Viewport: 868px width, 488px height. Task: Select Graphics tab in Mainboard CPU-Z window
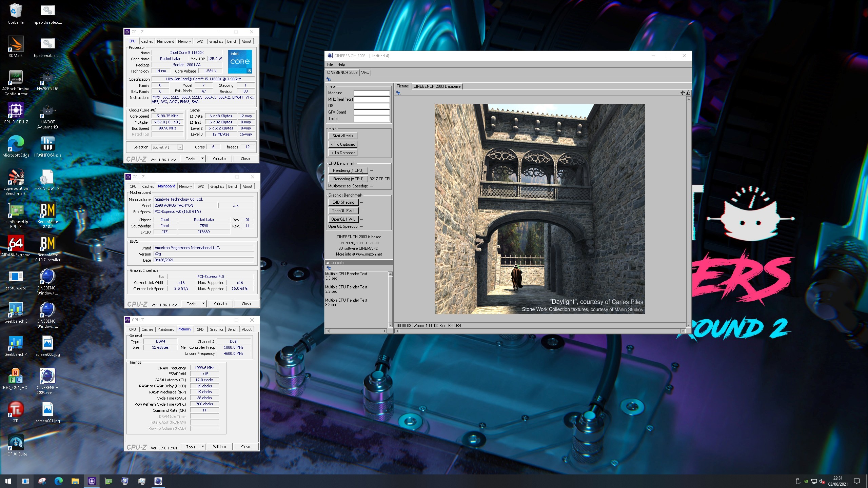pyautogui.click(x=217, y=186)
